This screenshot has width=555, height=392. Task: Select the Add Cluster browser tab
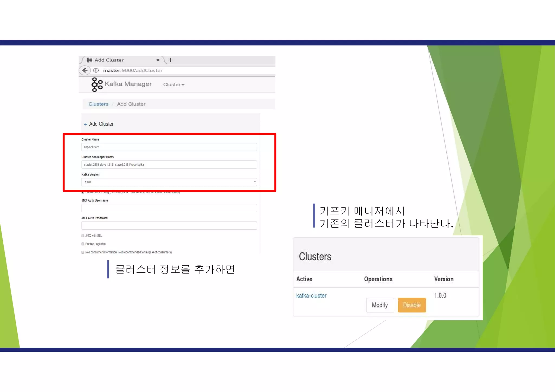click(x=114, y=60)
